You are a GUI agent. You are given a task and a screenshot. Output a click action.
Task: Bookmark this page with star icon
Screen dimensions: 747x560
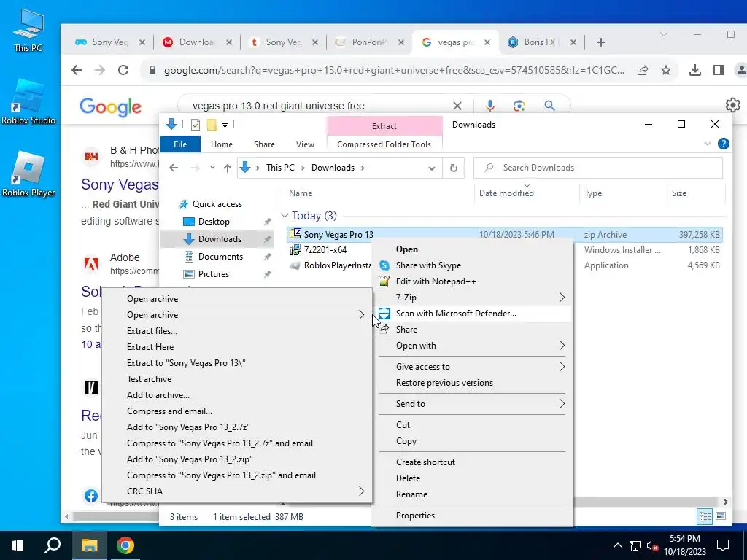tap(666, 71)
